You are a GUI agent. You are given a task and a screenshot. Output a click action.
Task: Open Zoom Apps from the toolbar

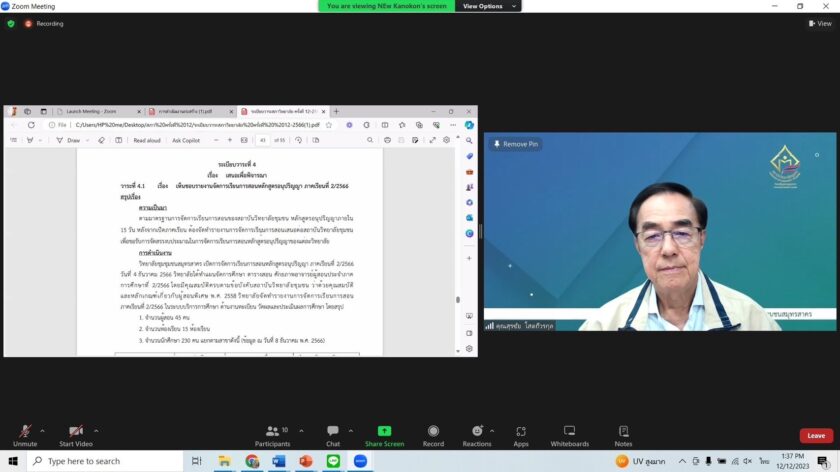click(x=521, y=434)
